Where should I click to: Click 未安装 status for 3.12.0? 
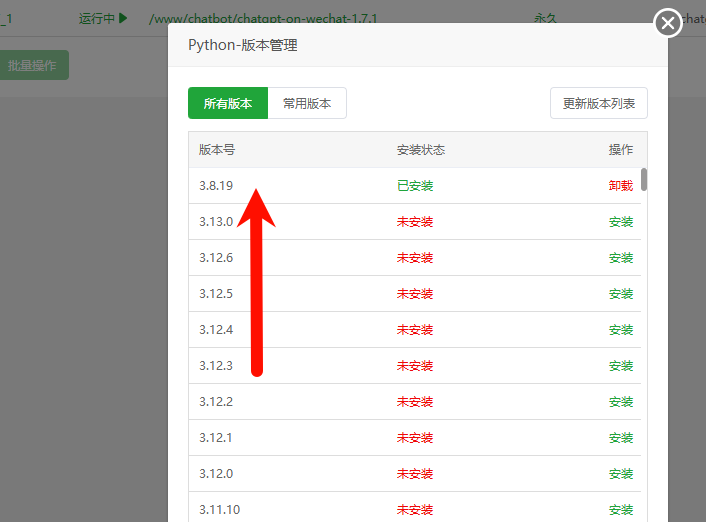pos(415,474)
